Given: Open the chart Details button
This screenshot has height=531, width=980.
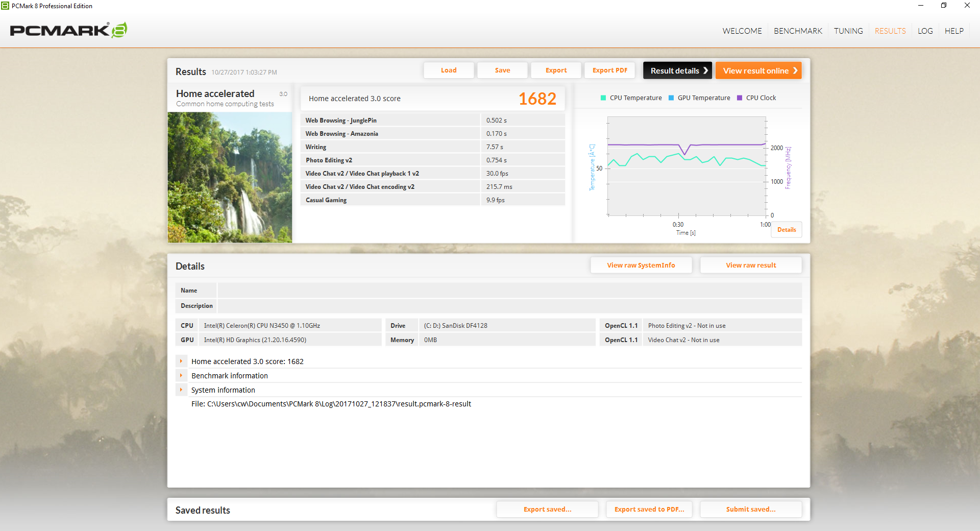Looking at the screenshot, I should pos(787,230).
